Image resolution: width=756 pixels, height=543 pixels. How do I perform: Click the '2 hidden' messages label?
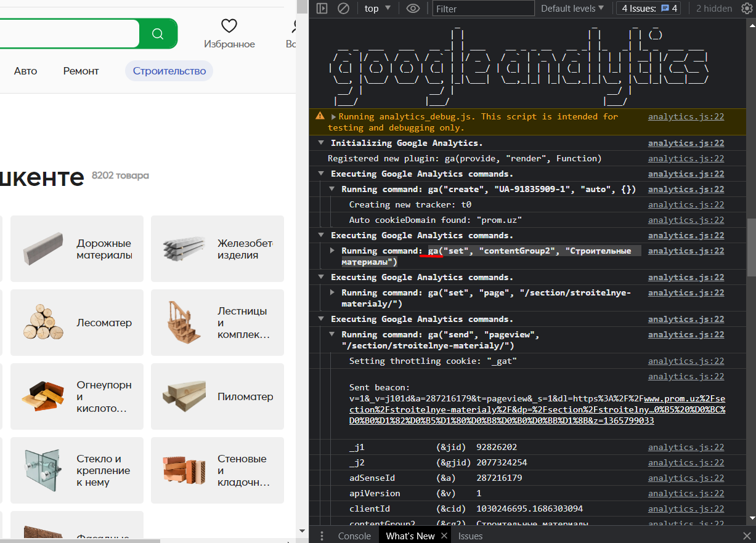(x=714, y=8)
